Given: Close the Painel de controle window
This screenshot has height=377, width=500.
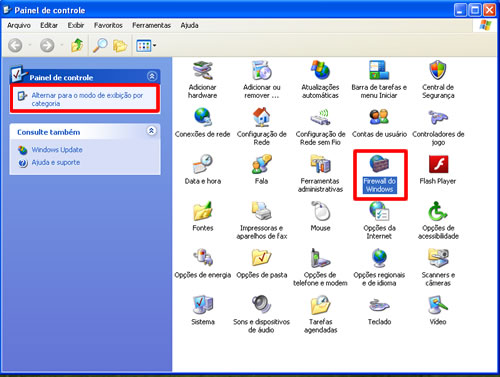Looking at the screenshot, I should (489, 10).
